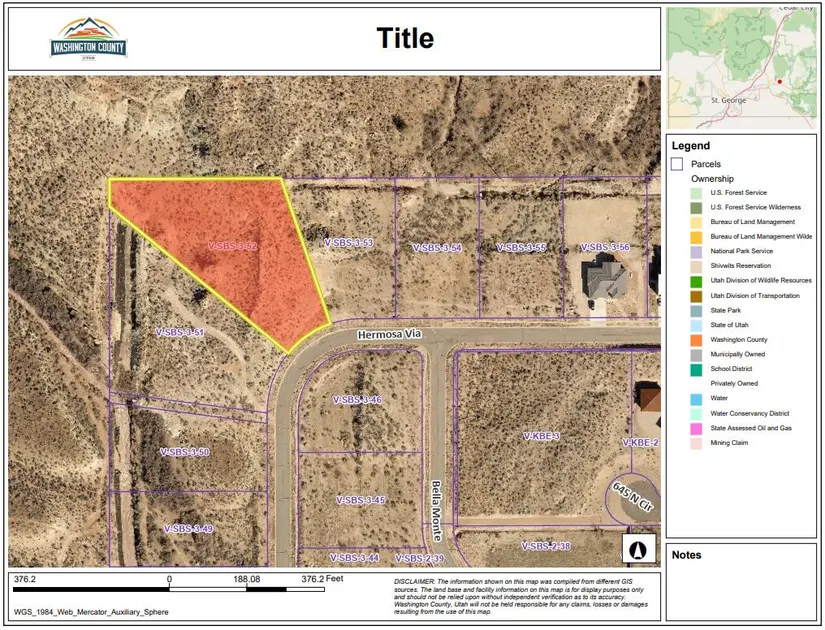The height and width of the screenshot is (630, 825).
Task: Click the Washington County logo
Action: pyautogui.click(x=88, y=38)
